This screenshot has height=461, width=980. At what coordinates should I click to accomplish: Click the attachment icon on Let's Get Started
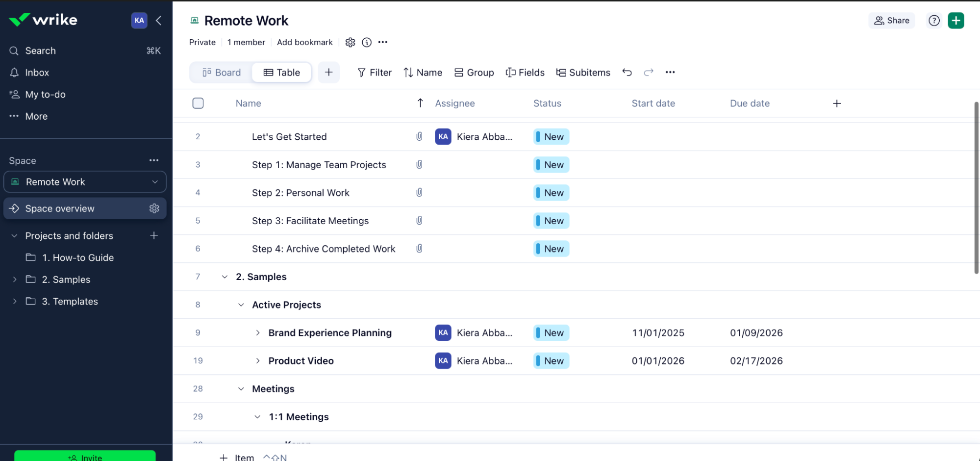coord(419,136)
